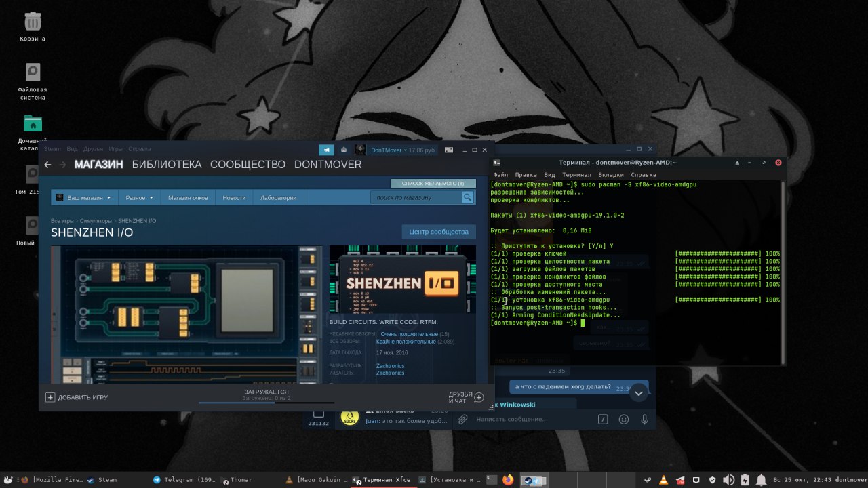Click the VLC cone tray icon
Viewport: 868px width, 488px height.
pyautogui.click(x=663, y=480)
